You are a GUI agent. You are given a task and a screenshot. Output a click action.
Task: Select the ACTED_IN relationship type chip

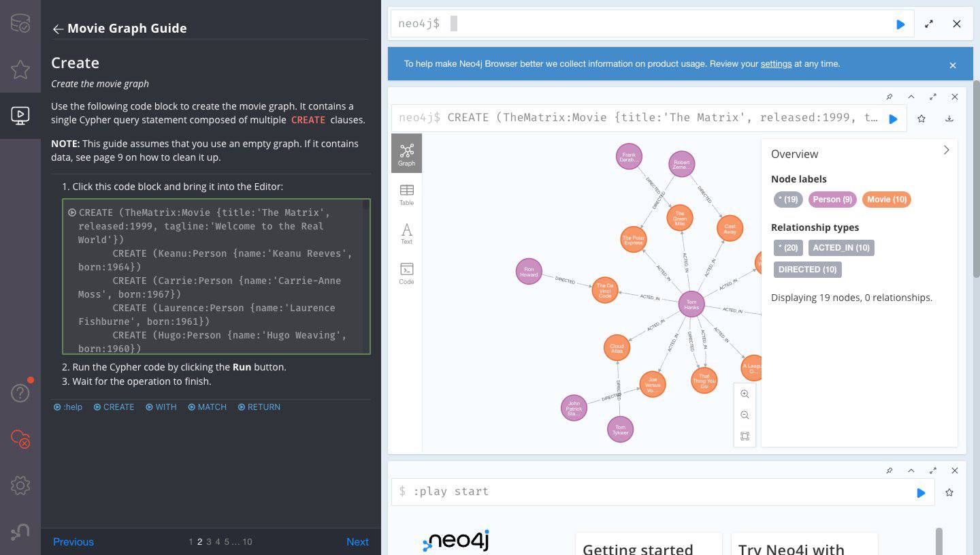(841, 247)
